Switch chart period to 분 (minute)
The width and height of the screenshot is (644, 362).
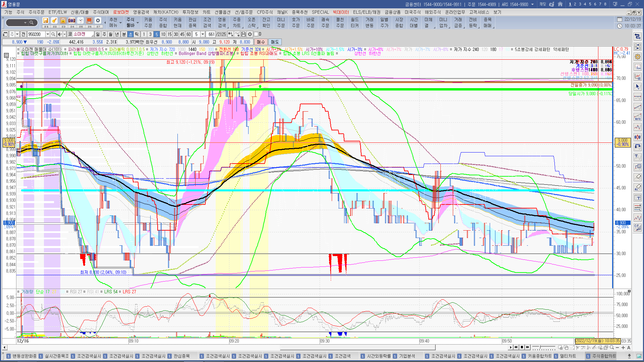click(x=124, y=34)
